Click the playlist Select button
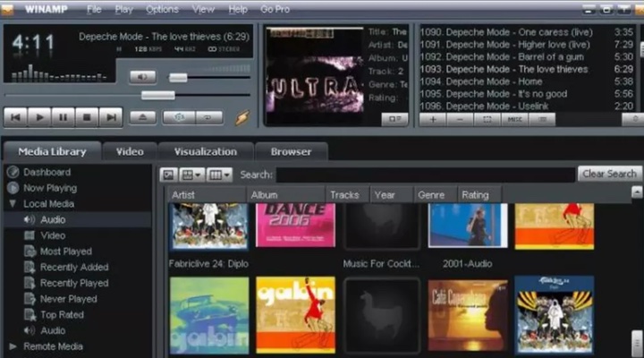The width and height of the screenshot is (644, 358). coord(487,119)
